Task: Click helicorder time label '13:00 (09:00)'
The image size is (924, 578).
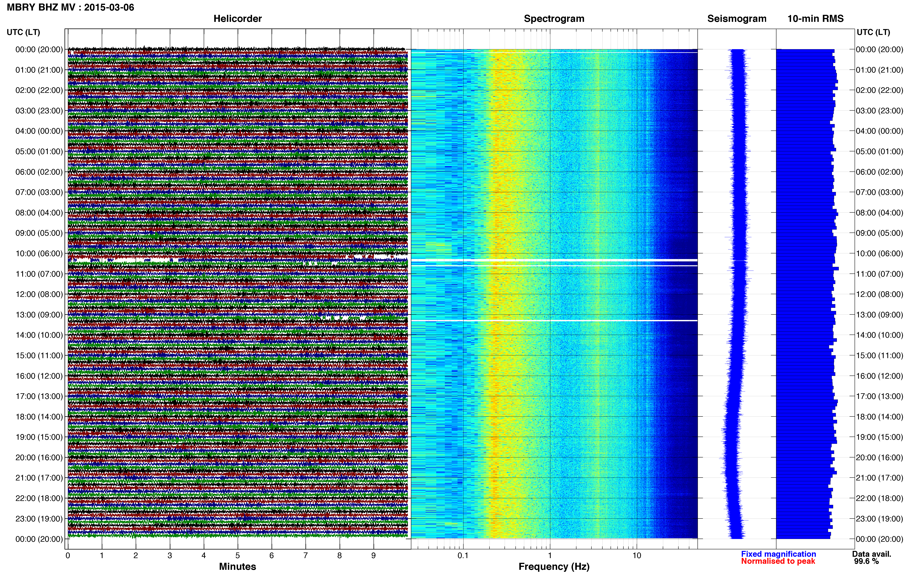Action: coord(39,315)
